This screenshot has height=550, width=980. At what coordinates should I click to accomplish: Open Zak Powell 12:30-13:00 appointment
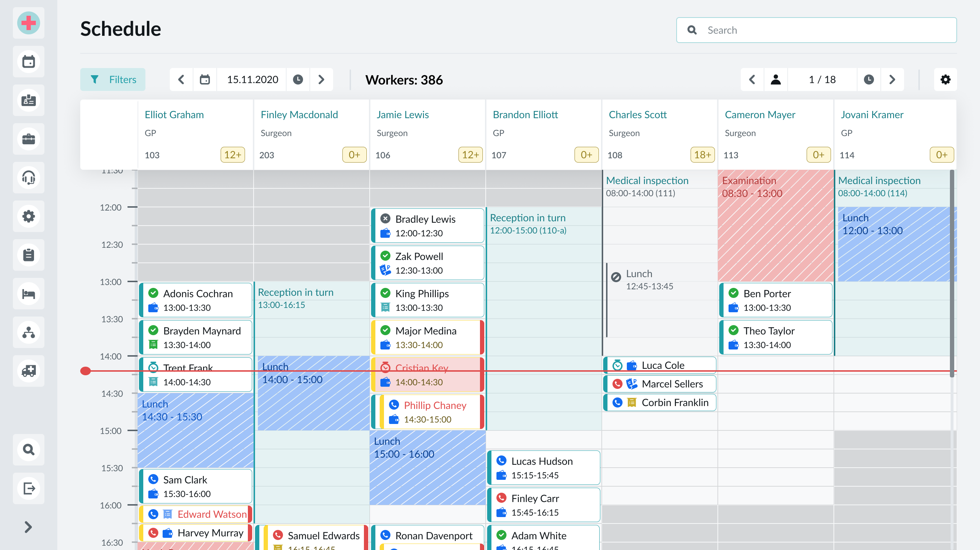click(427, 263)
